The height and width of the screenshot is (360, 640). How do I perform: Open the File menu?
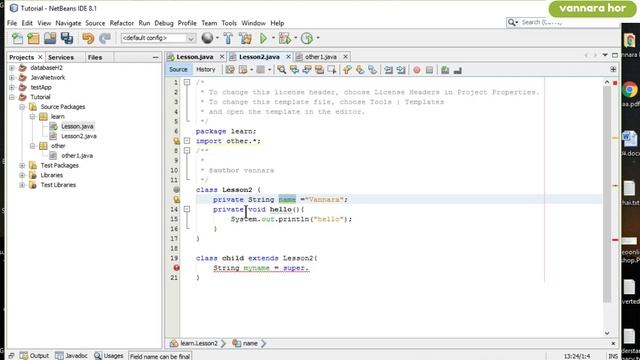(12, 23)
